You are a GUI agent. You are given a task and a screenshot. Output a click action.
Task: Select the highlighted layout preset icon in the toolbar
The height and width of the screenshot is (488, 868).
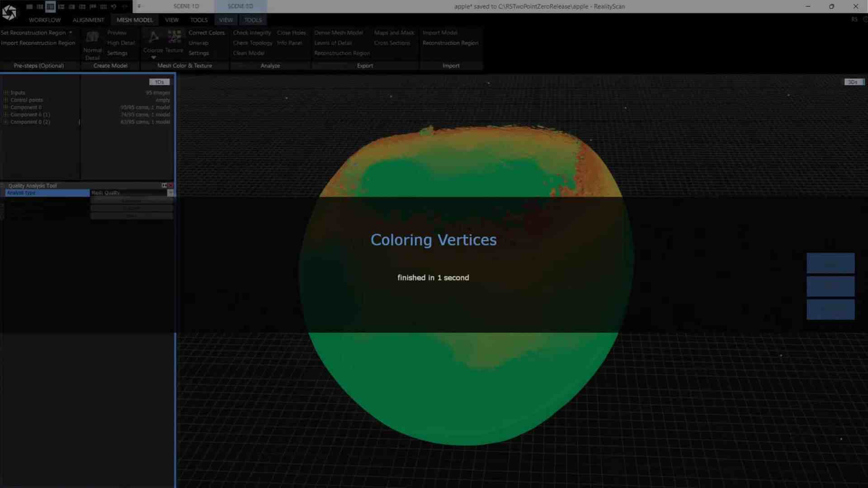tap(50, 7)
